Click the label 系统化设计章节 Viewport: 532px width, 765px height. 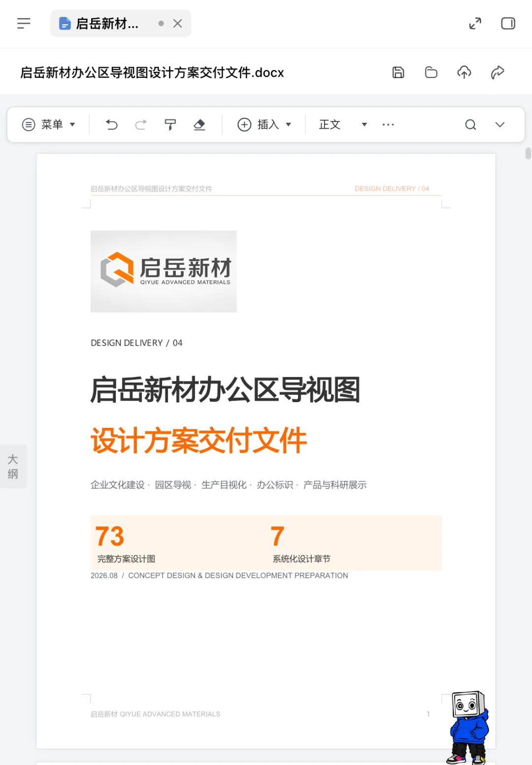pyautogui.click(x=301, y=559)
